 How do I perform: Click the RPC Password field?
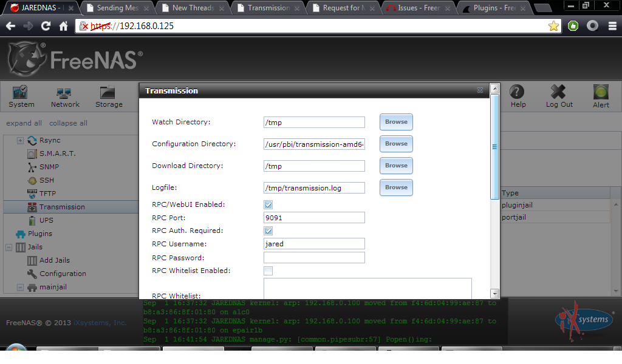pos(314,258)
